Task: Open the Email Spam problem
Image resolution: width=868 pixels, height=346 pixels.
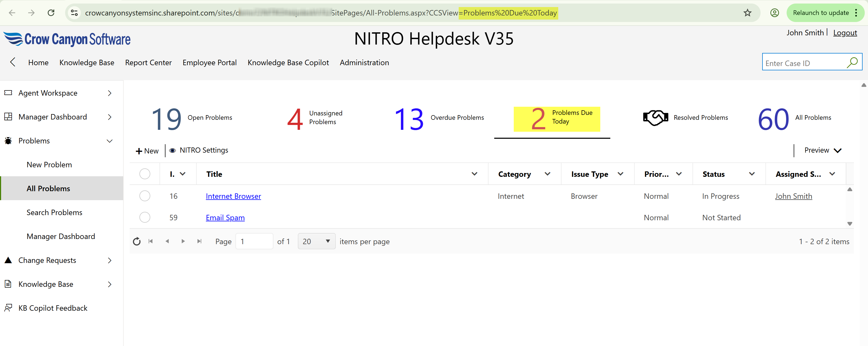Action: pos(225,218)
